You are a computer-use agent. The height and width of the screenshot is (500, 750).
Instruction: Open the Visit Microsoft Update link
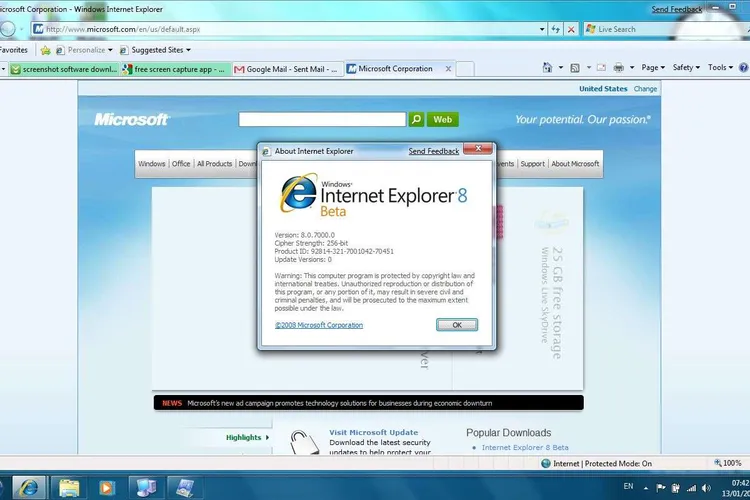373,432
